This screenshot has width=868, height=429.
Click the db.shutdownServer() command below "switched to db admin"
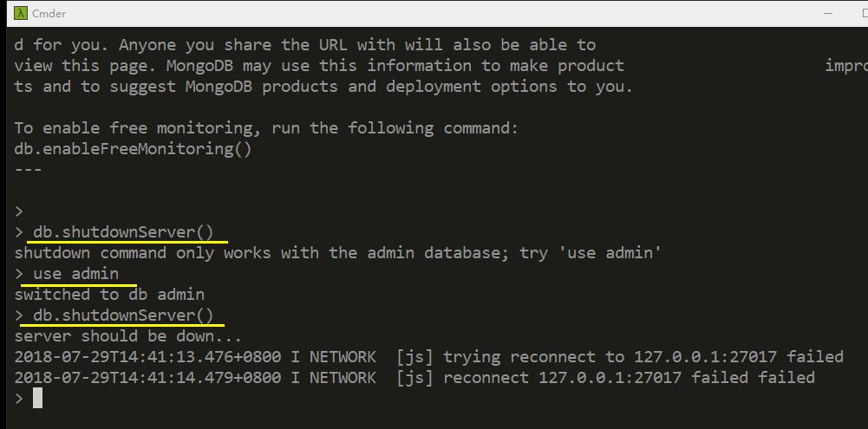[x=123, y=315]
